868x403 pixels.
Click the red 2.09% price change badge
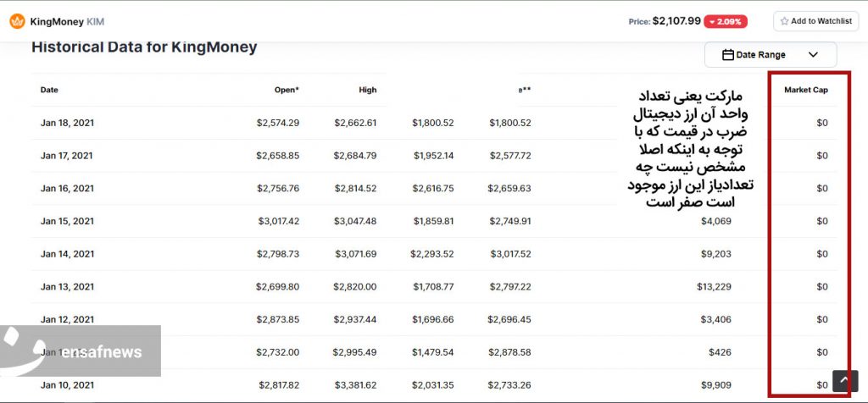[725, 21]
